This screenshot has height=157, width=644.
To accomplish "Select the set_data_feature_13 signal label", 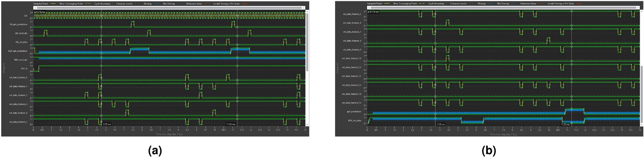I will click(352, 85).
